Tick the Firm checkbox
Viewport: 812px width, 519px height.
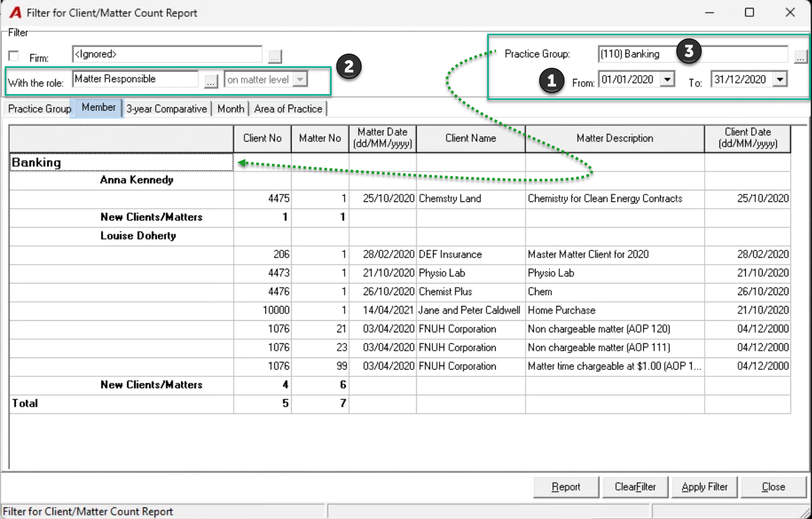(14, 56)
